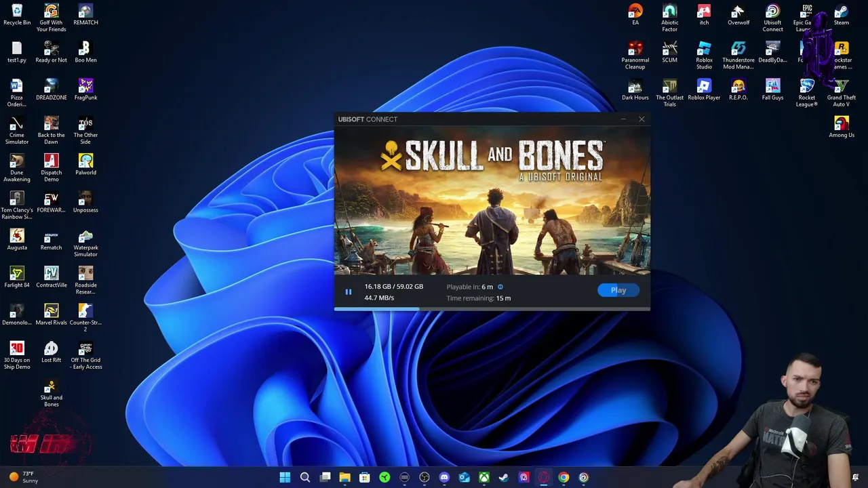Select the Abiotic Factor icon

coord(669,18)
